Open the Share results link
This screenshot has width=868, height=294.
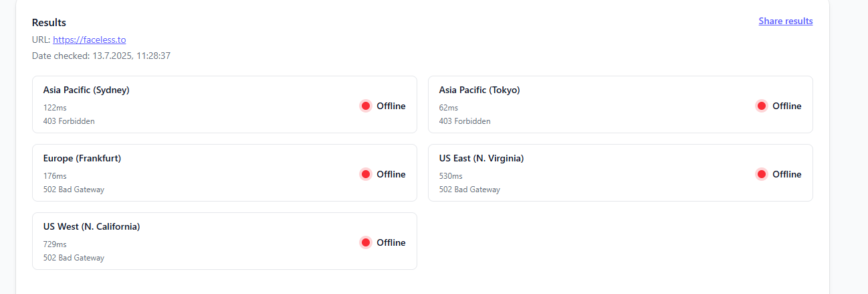[785, 21]
